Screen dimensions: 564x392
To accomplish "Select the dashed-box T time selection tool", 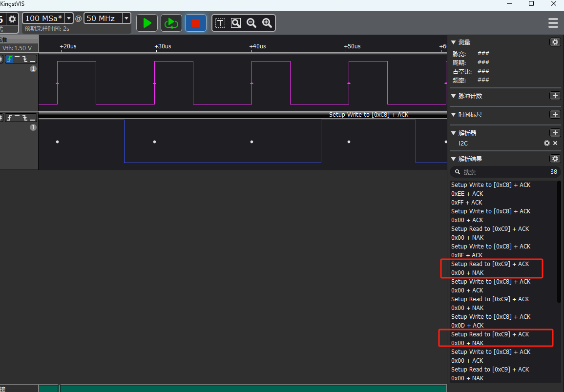I will click(220, 23).
